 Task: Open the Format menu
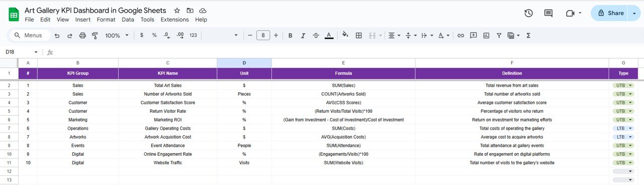[x=106, y=20]
